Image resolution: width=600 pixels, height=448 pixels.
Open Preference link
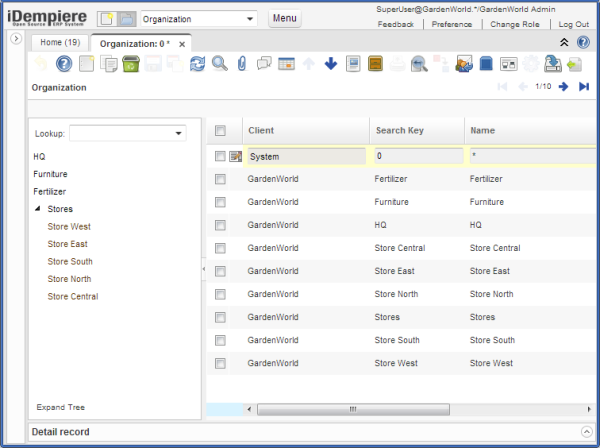click(x=452, y=24)
